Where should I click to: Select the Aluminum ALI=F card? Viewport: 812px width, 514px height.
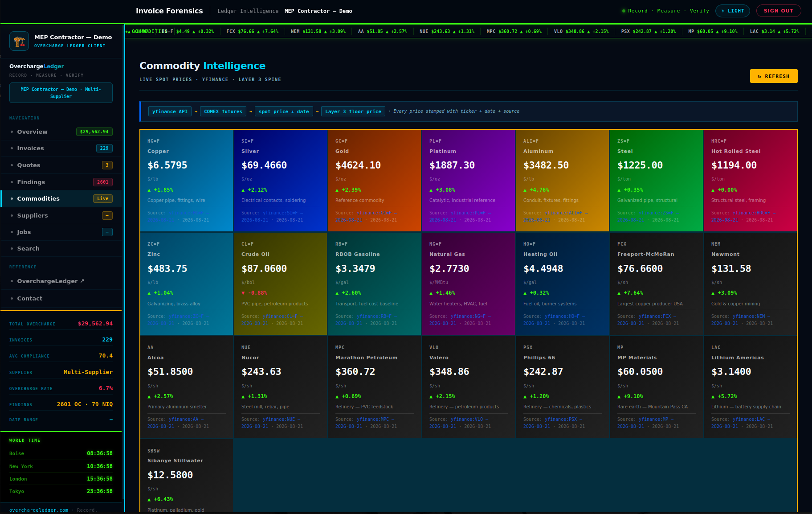563,181
